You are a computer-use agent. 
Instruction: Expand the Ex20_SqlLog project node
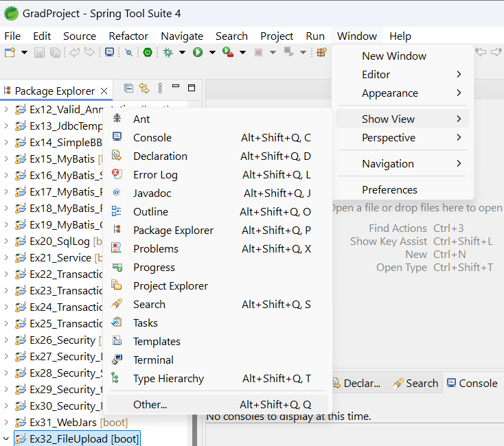click(x=6, y=241)
